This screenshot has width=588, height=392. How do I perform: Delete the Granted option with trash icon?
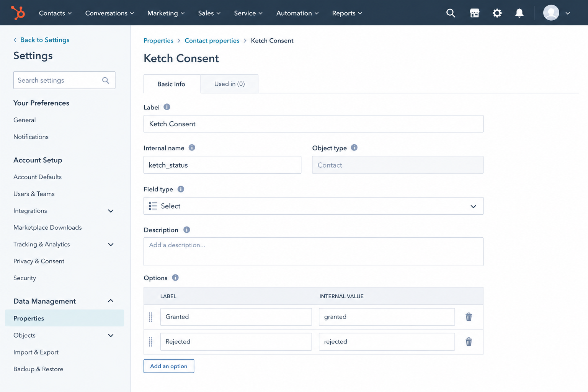click(x=469, y=317)
